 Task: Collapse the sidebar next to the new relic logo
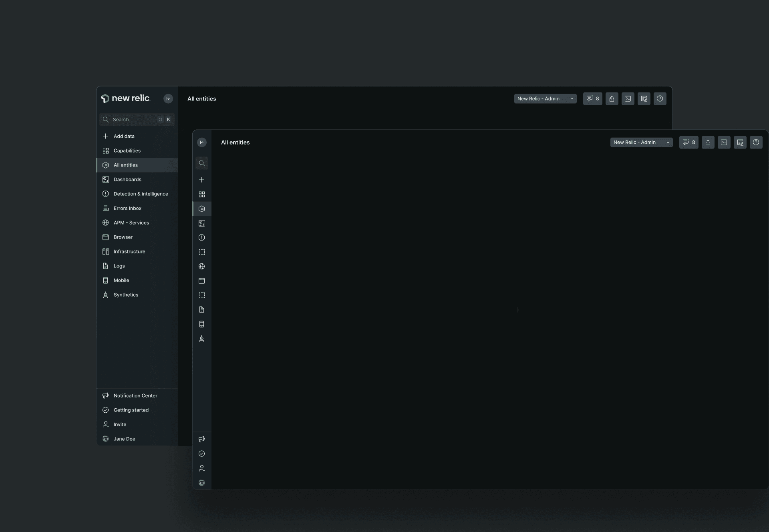[x=168, y=99]
